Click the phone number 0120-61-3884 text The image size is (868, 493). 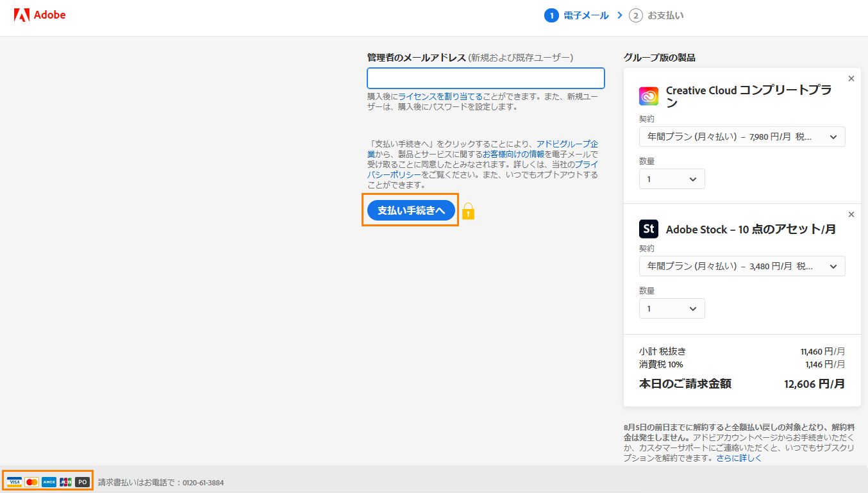tap(203, 483)
